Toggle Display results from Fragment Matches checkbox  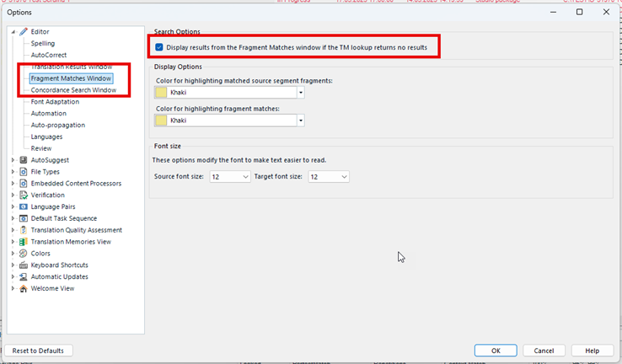coord(159,47)
